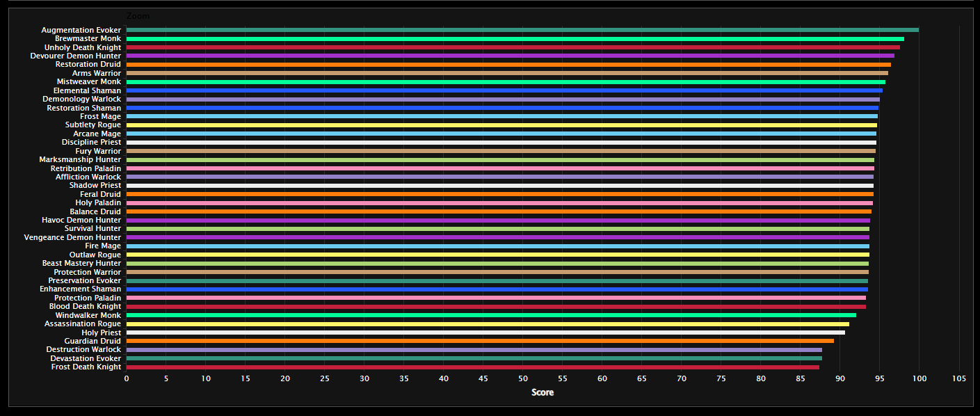Click the 100 axis tick label

point(919,378)
